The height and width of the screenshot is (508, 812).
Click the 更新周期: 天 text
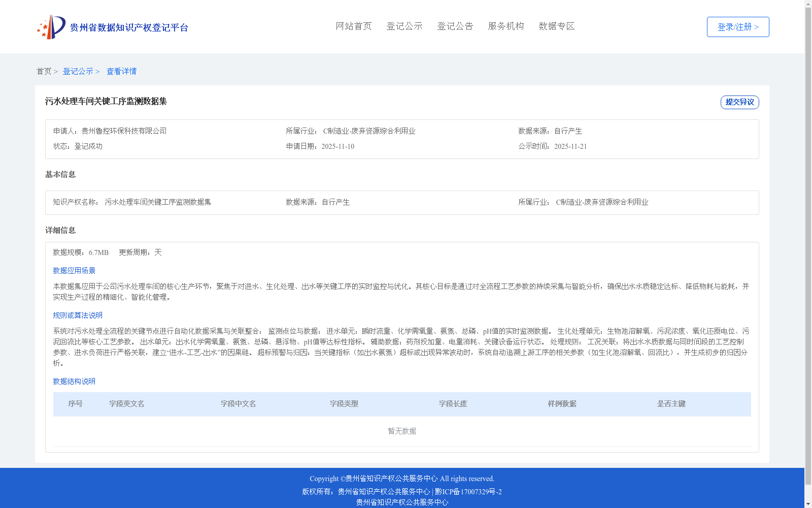point(140,252)
